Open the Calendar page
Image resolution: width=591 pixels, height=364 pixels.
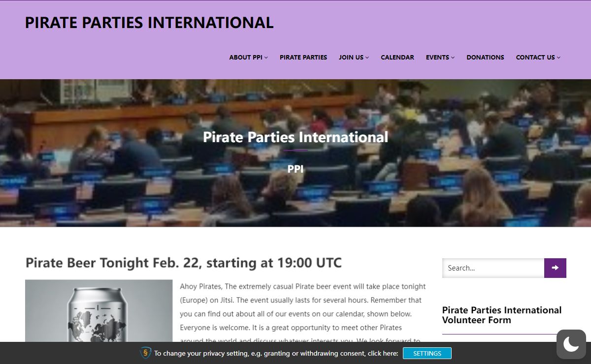tap(397, 58)
